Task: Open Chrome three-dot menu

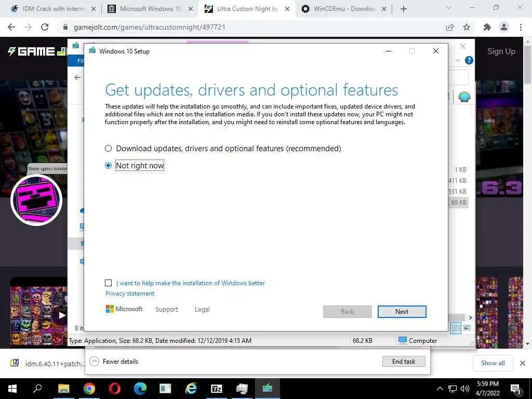Action: point(521,27)
